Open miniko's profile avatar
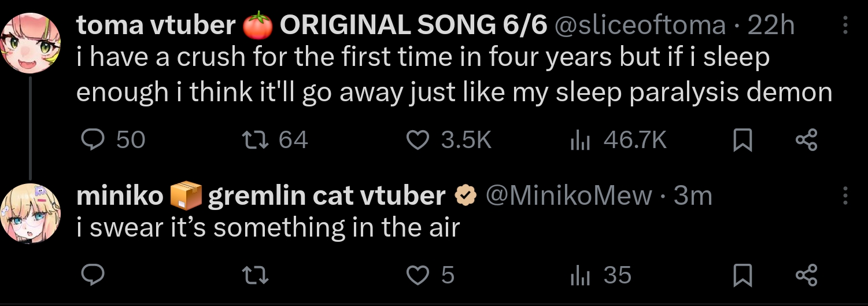868x306 pixels. pos(31,213)
